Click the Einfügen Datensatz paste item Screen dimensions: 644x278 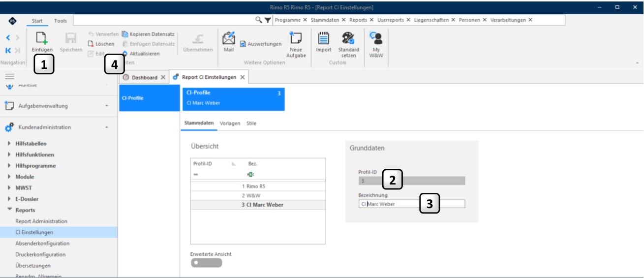tap(148, 44)
